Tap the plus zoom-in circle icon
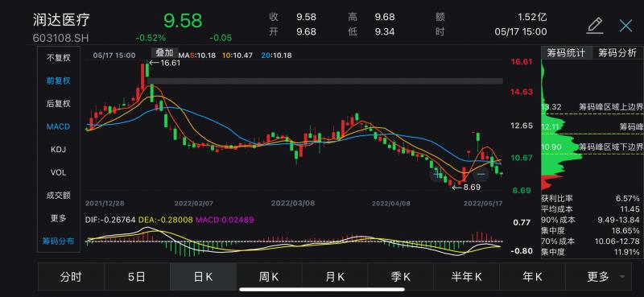Viewport: 644px width, 297px height. click(x=436, y=174)
